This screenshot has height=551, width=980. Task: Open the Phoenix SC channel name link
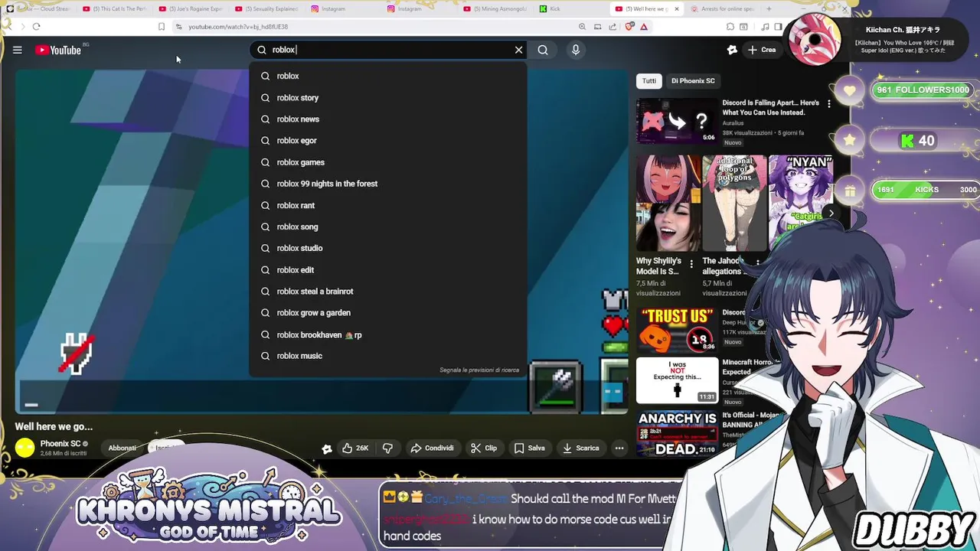coord(60,444)
